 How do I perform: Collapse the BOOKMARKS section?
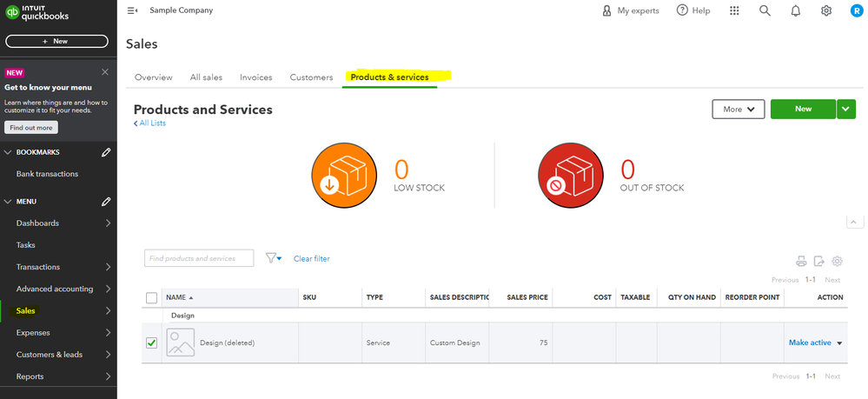[x=8, y=152]
